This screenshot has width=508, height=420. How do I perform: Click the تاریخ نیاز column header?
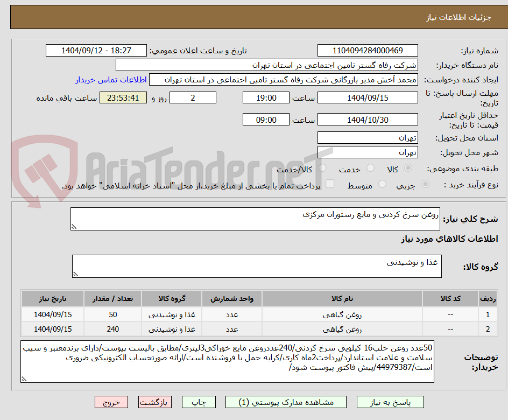pyautogui.click(x=53, y=299)
